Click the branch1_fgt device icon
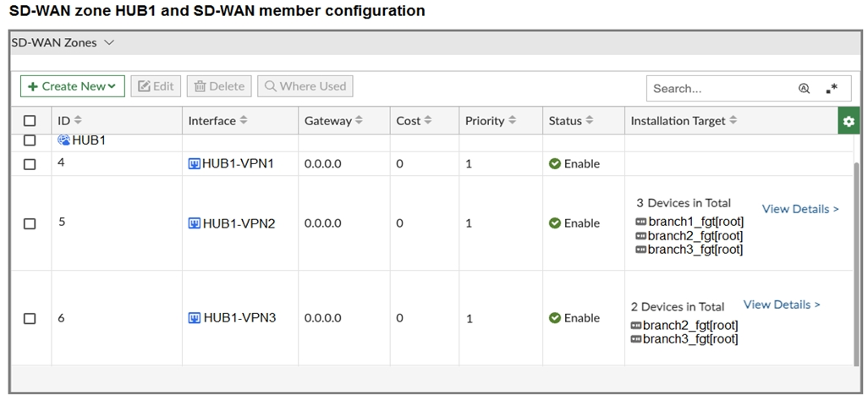The width and height of the screenshot is (868, 401). coord(640,222)
